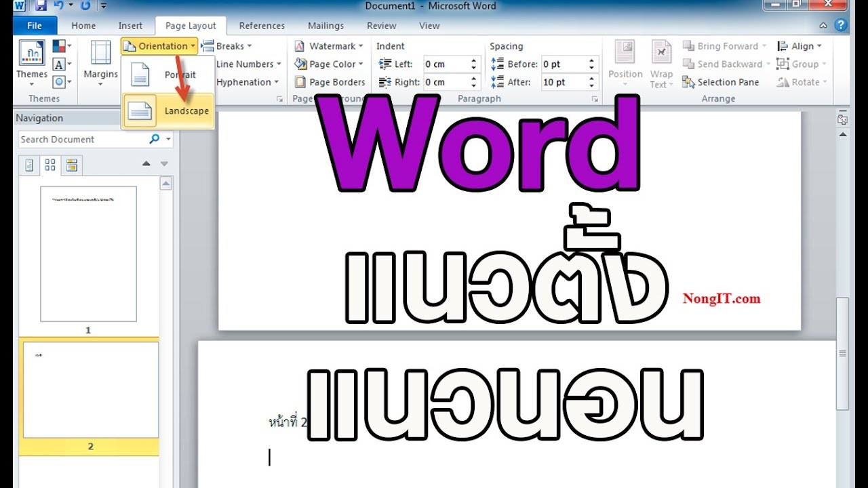Click Spacing Before spinner arrows
The image size is (868, 488).
[592, 64]
